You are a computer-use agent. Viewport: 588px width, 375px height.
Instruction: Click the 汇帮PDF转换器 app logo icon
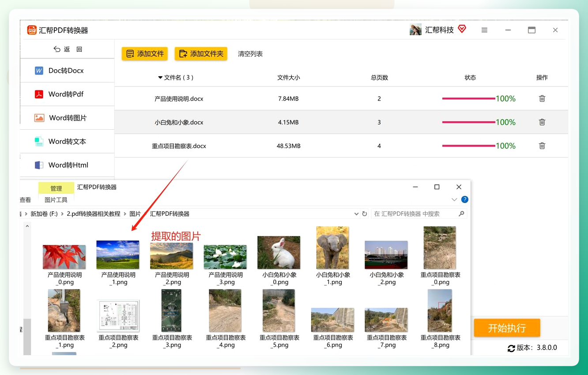click(x=32, y=30)
